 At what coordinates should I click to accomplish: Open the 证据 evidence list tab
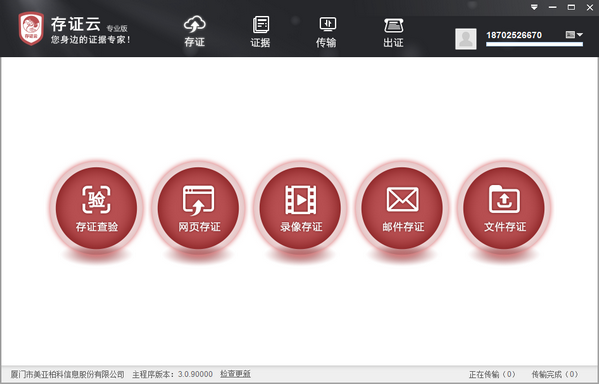261,32
